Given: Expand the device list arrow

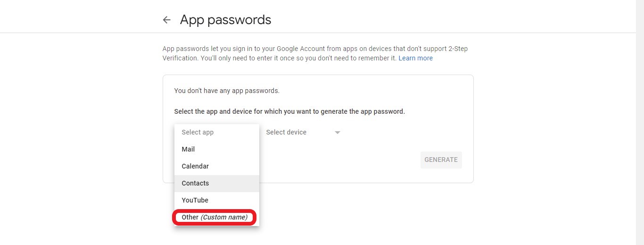Looking at the screenshot, I should [x=337, y=133].
